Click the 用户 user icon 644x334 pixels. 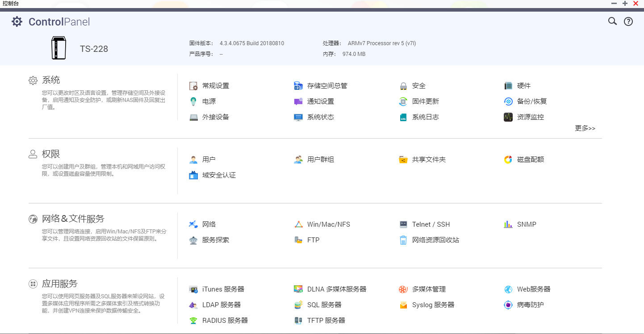[193, 160]
